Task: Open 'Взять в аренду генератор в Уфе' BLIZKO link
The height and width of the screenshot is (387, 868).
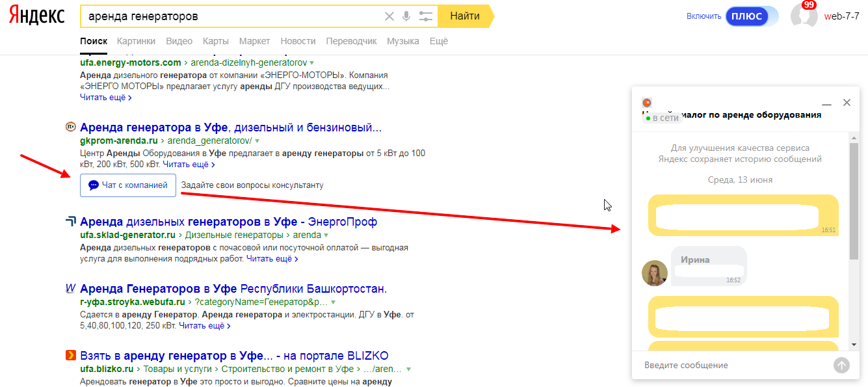Action: (234, 355)
